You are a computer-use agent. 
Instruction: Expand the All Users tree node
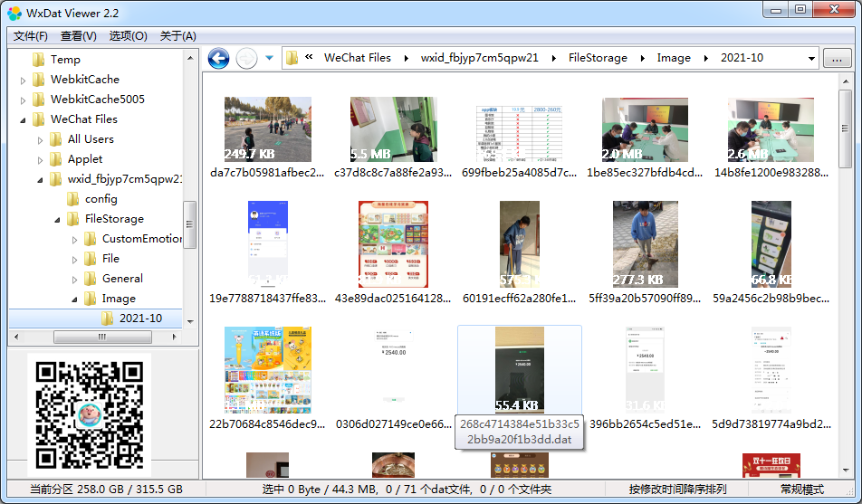tap(40, 140)
